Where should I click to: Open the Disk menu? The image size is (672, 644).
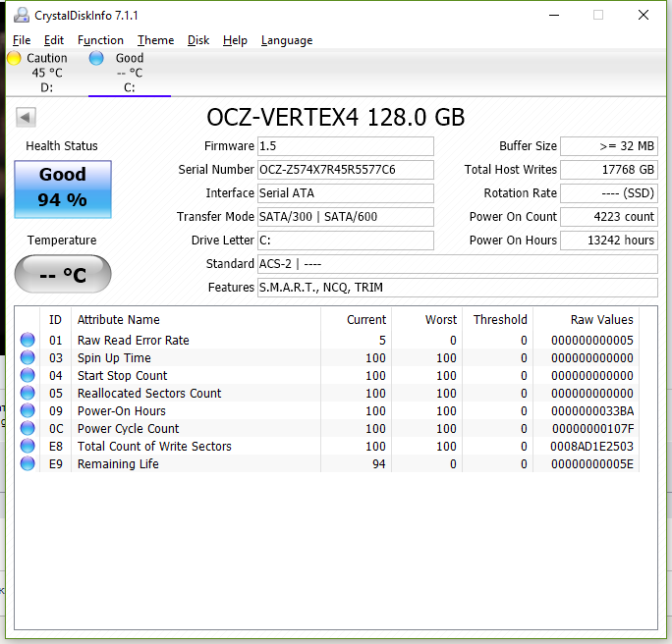tap(198, 40)
